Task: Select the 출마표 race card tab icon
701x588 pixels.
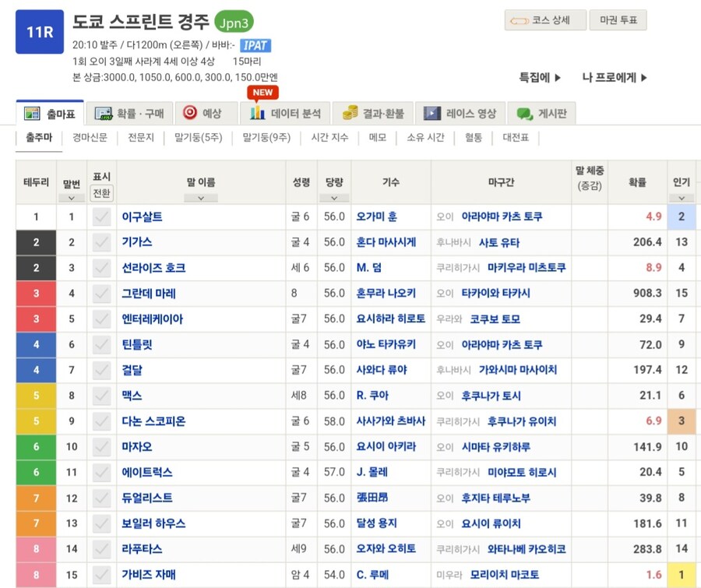Action: [34, 111]
